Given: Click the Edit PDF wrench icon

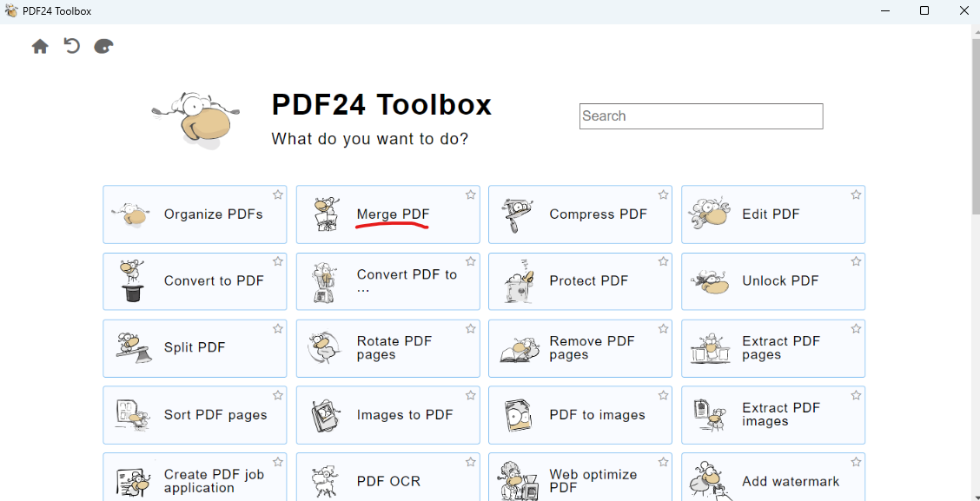Looking at the screenshot, I should point(712,214).
